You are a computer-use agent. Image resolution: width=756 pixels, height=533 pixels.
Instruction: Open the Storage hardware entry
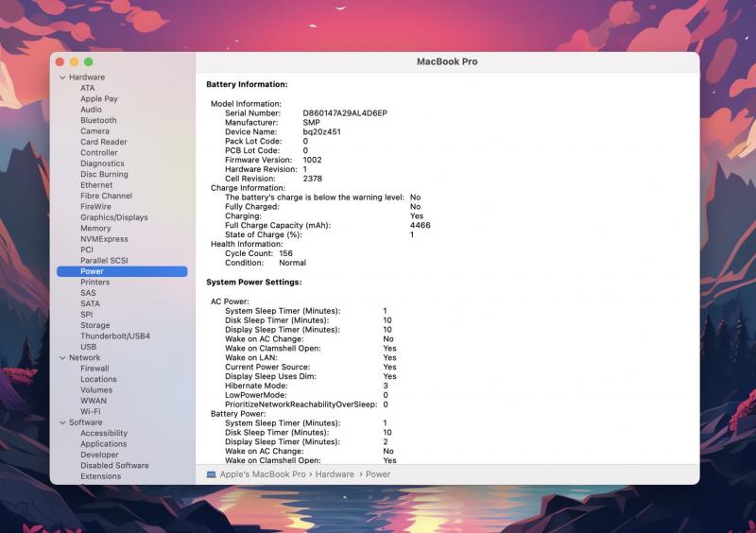(x=95, y=325)
